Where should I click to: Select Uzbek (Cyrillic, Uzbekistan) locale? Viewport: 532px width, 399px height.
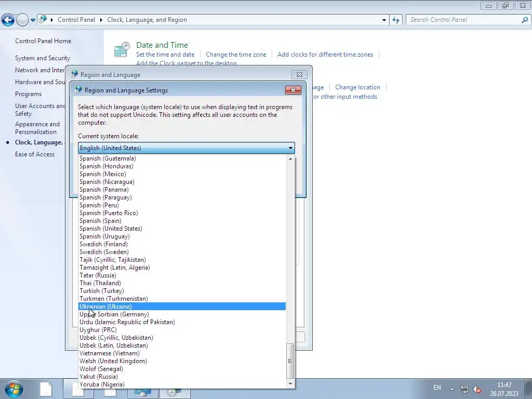[x=182, y=338]
